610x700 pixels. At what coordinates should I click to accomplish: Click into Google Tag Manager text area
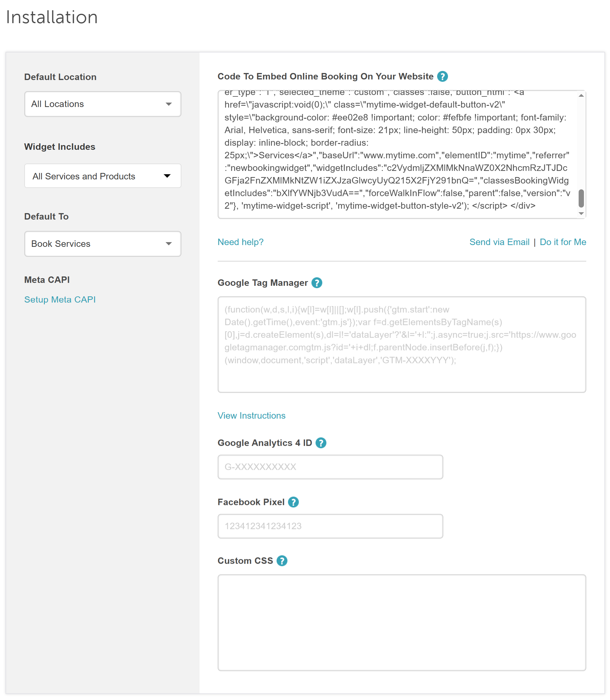point(402,344)
